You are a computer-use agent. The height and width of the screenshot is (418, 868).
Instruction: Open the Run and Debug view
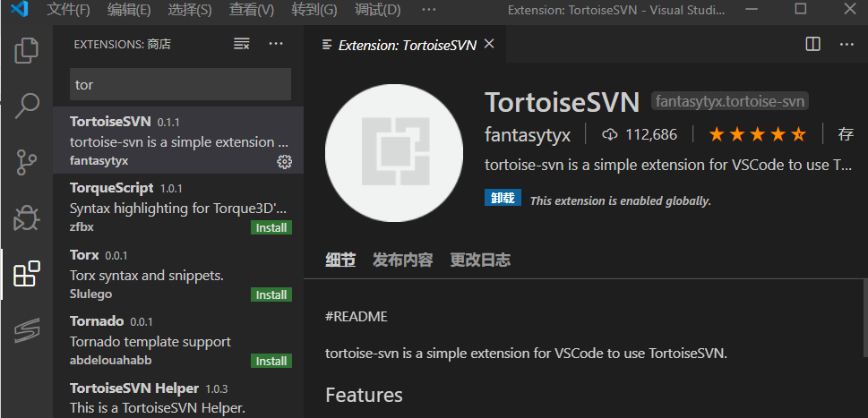pos(27,218)
